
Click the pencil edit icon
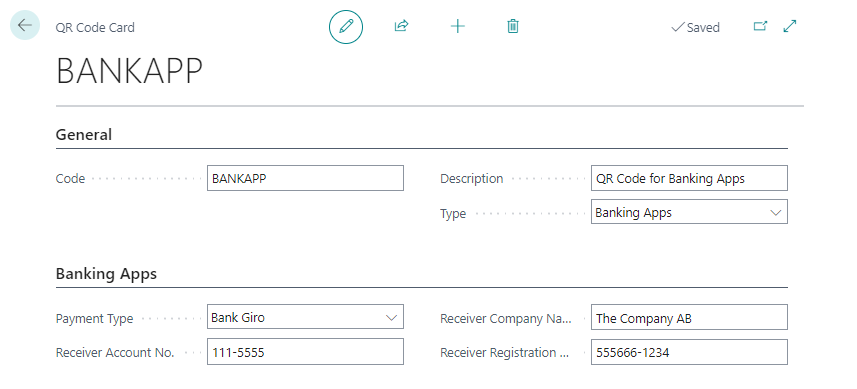coord(346,26)
